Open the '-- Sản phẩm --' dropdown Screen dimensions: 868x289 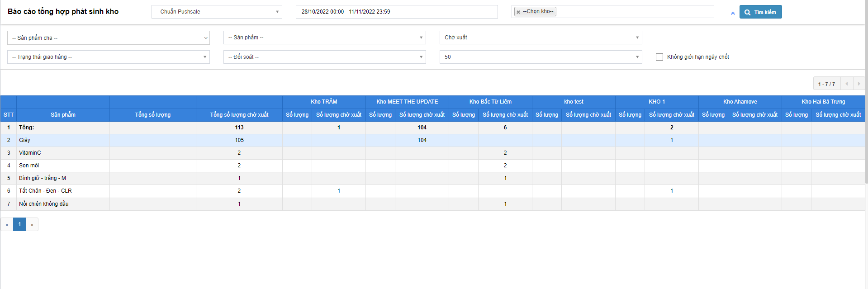click(x=324, y=38)
